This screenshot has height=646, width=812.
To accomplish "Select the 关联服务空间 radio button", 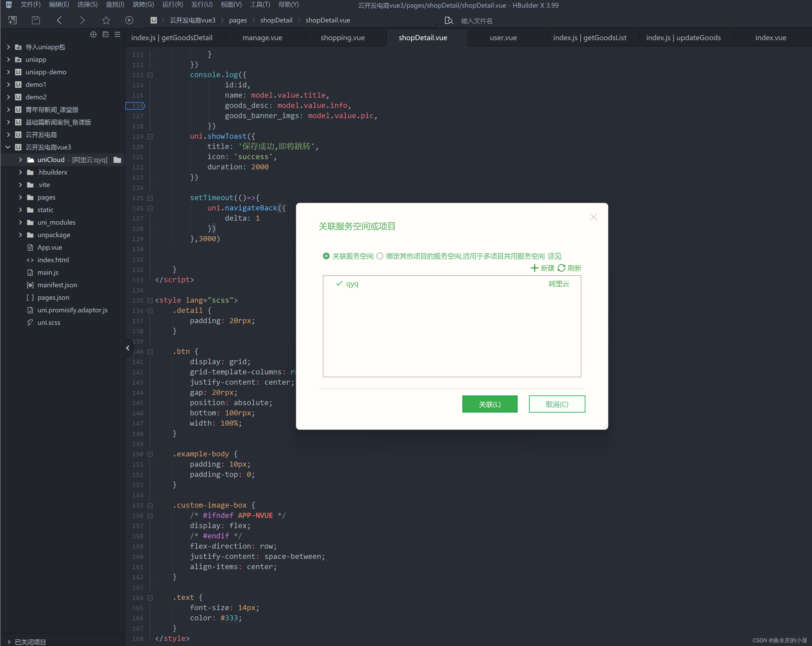I will [326, 256].
